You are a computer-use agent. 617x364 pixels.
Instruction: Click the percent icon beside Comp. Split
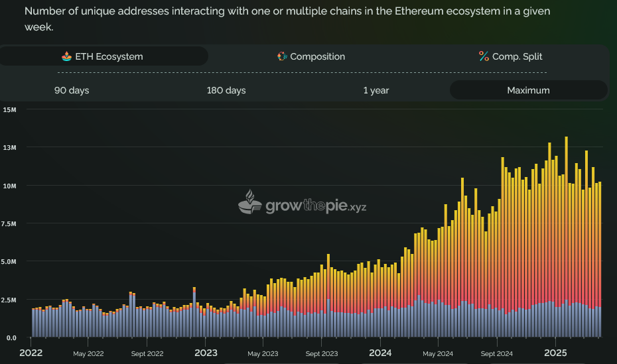(x=484, y=56)
